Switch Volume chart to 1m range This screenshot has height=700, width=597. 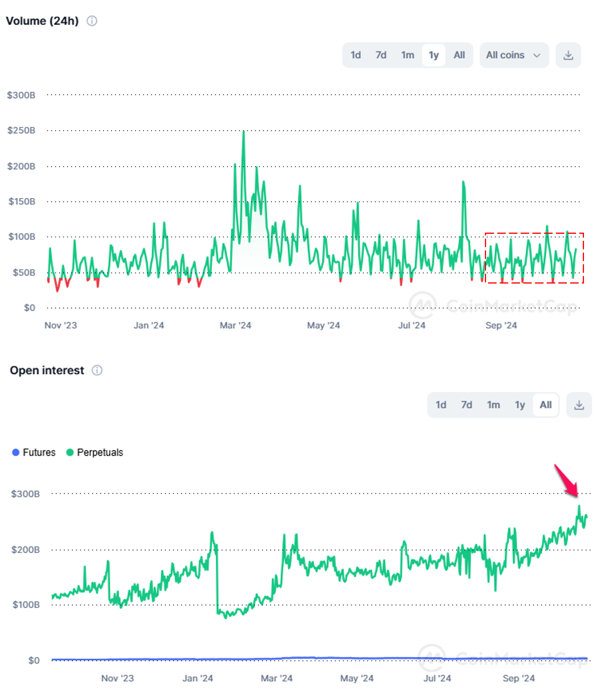[407, 55]
